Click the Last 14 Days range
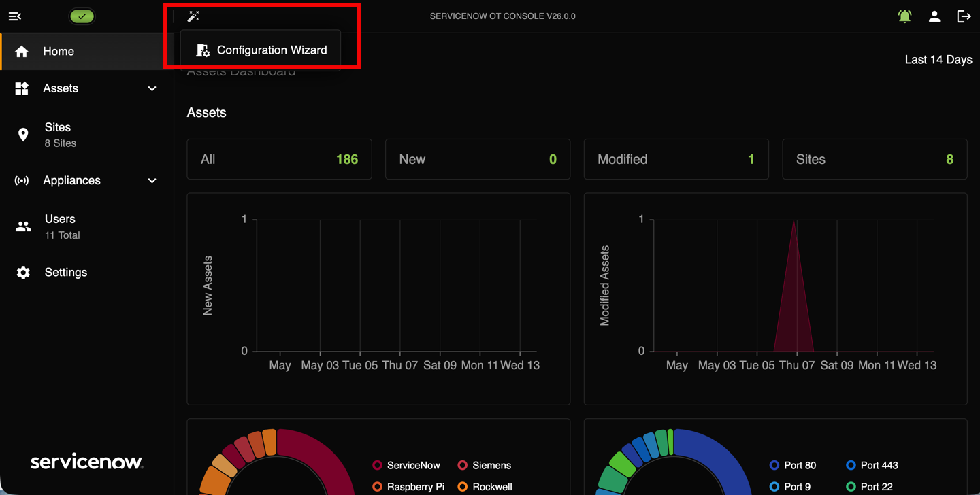Screen dimensions: 980x495 (938, 60)
